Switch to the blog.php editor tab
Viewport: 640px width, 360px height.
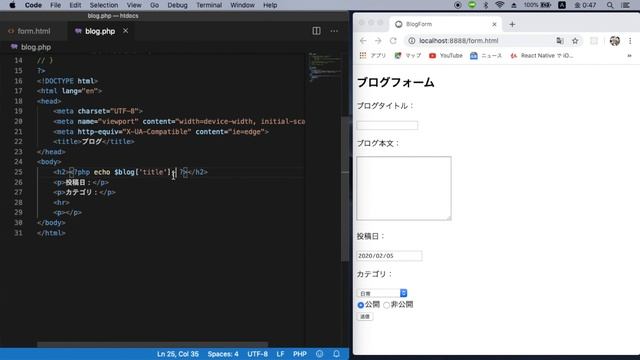pyautogui.click(x=100, y=31)
